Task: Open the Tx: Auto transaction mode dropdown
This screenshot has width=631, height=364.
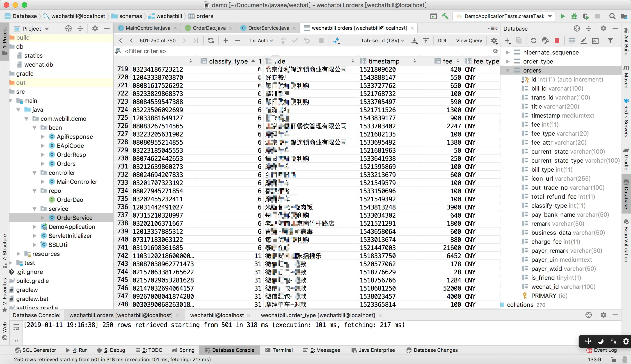Action: click(x=261, y=41)
